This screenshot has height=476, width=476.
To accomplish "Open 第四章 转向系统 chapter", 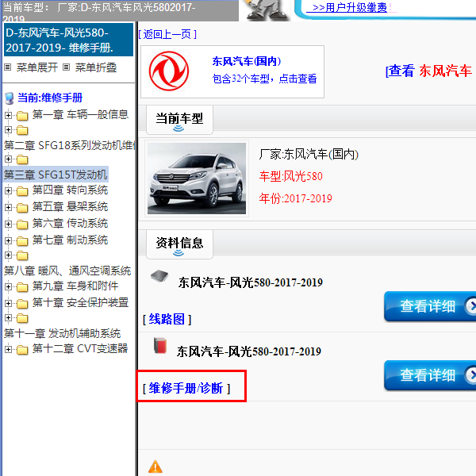I will (x=70, y=190).
